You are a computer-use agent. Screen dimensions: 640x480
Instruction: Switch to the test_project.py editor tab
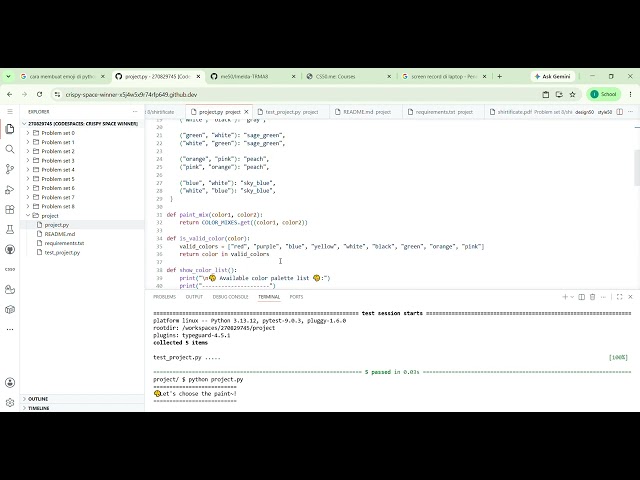[291, 112]
